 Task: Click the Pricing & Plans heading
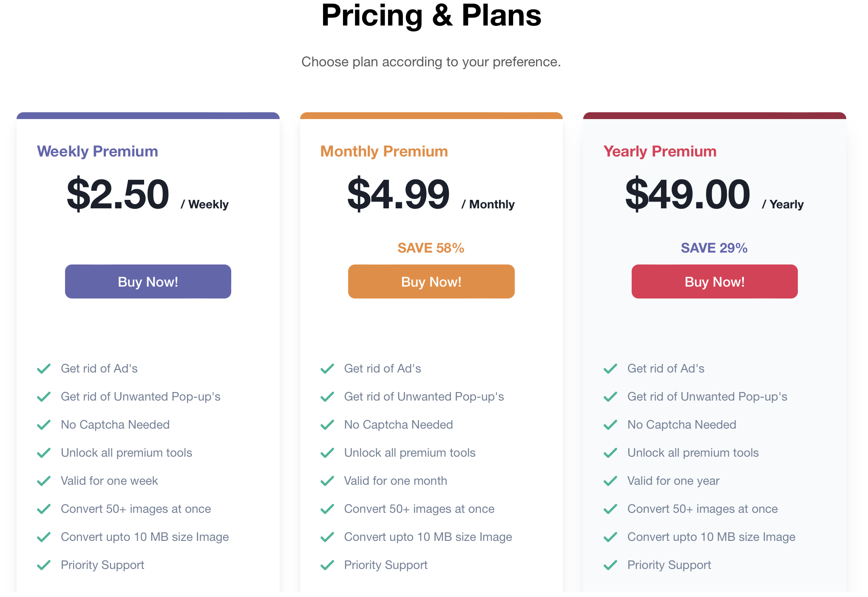431,15
